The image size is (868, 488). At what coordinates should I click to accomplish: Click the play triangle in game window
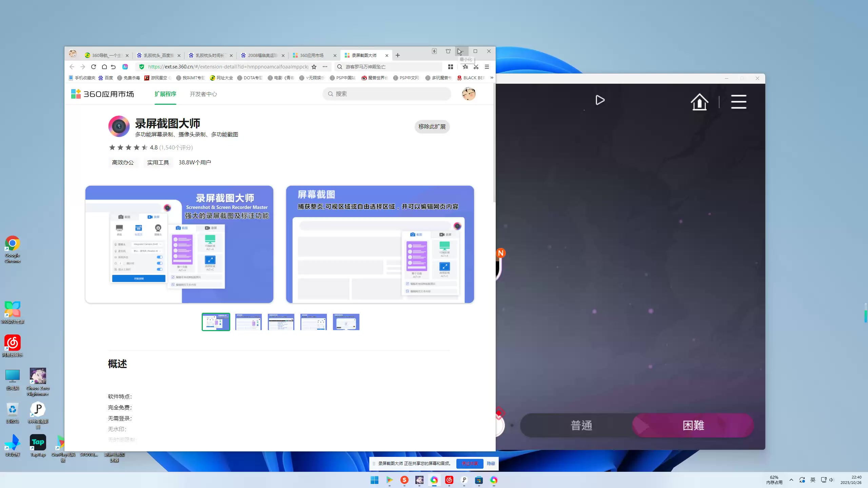[600, 100]
